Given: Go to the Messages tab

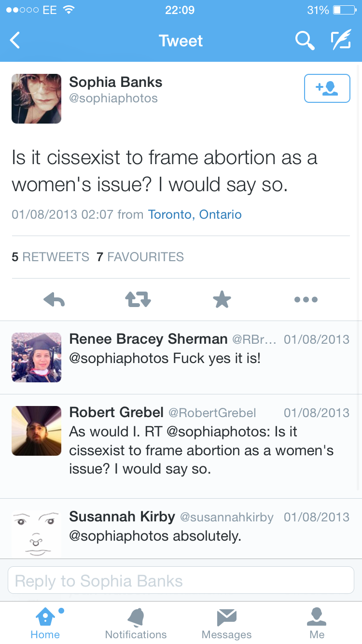Looking at the screenshot, I should tap(226, 623).
